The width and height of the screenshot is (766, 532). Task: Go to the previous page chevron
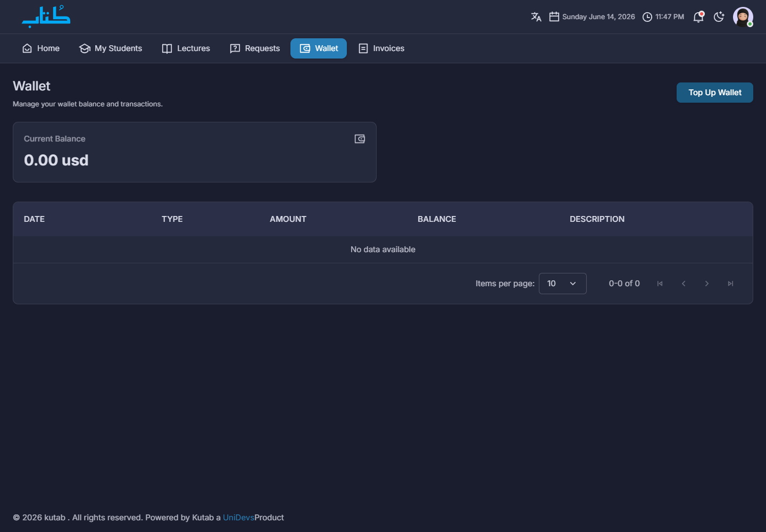tap(684, 284)
